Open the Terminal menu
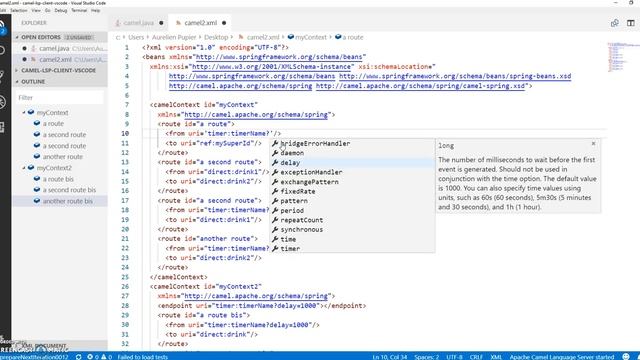 pos(79,10)
